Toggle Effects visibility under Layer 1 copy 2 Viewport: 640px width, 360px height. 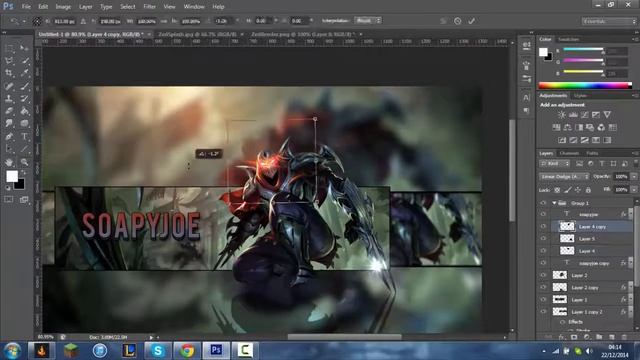(x=563, y=322)
